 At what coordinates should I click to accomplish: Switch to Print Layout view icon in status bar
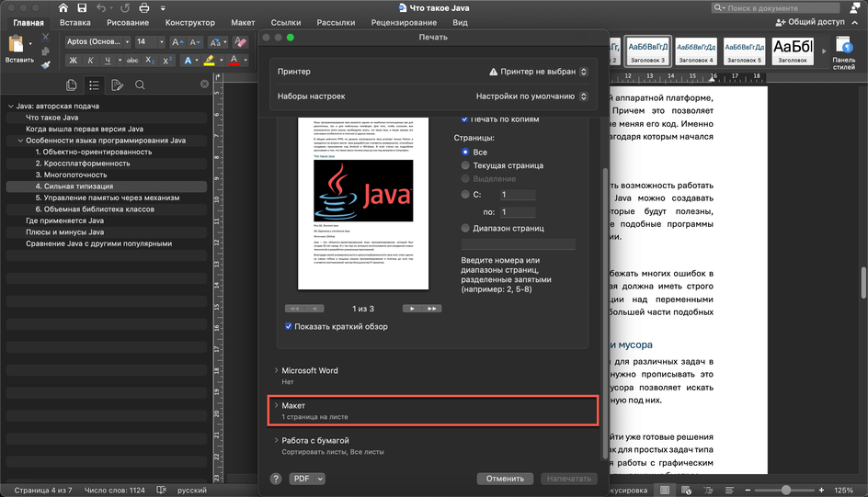[x=664, y=490]
